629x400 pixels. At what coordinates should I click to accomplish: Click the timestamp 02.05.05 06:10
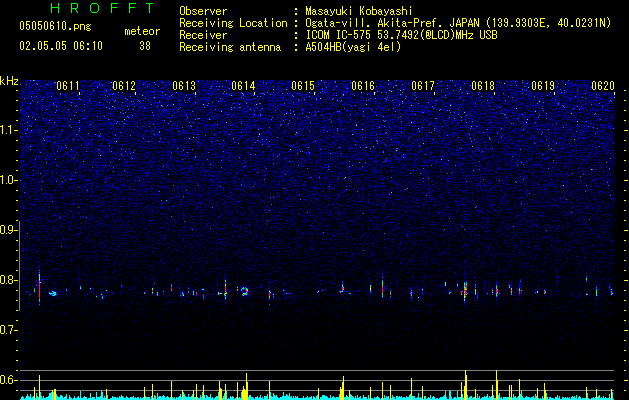click(x=61, y=46)
